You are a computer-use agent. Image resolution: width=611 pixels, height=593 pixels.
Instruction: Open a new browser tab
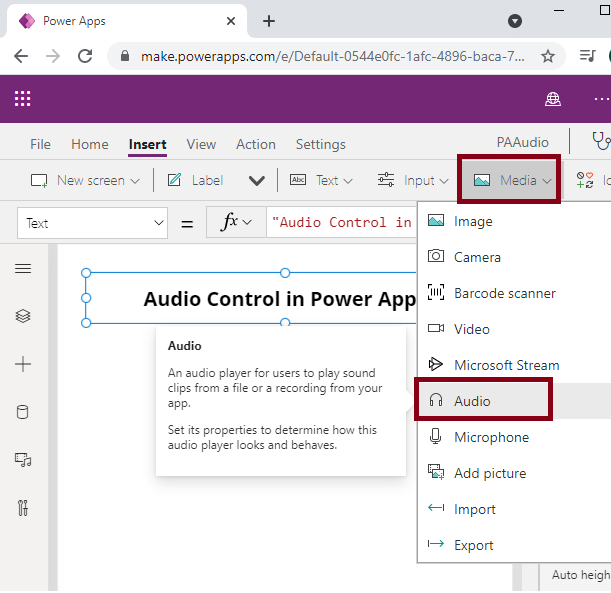[x=269, y=21]
